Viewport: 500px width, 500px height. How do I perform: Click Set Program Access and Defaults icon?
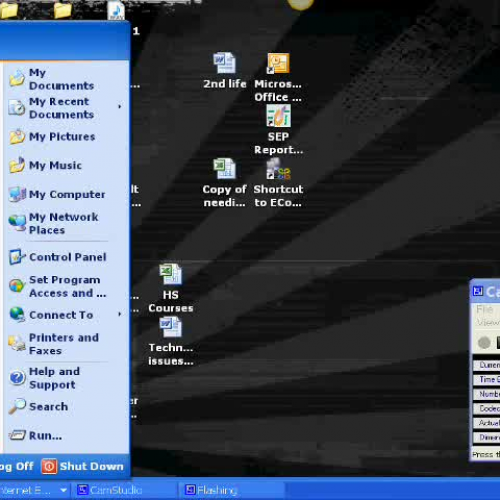pos(16,286)
